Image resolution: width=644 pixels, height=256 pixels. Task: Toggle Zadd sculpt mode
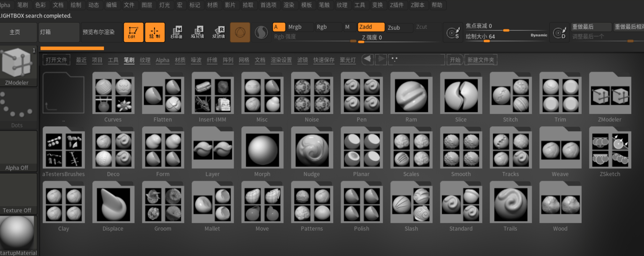371,27
